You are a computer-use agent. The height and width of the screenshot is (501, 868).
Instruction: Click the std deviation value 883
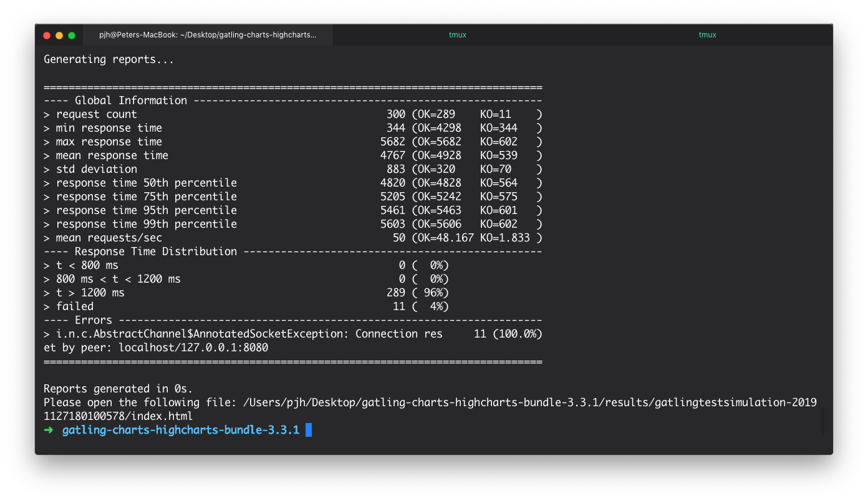[396, 169]
